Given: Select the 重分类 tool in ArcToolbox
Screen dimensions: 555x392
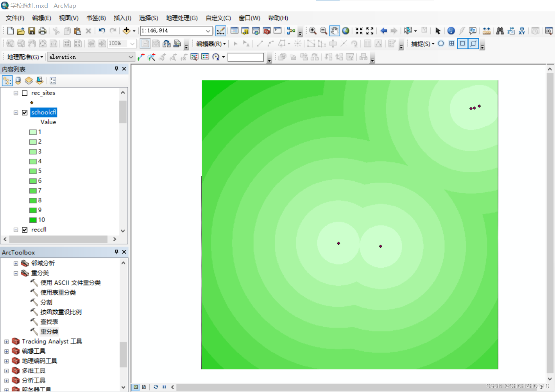Looking at the screenshot, I should pos(49,331).
